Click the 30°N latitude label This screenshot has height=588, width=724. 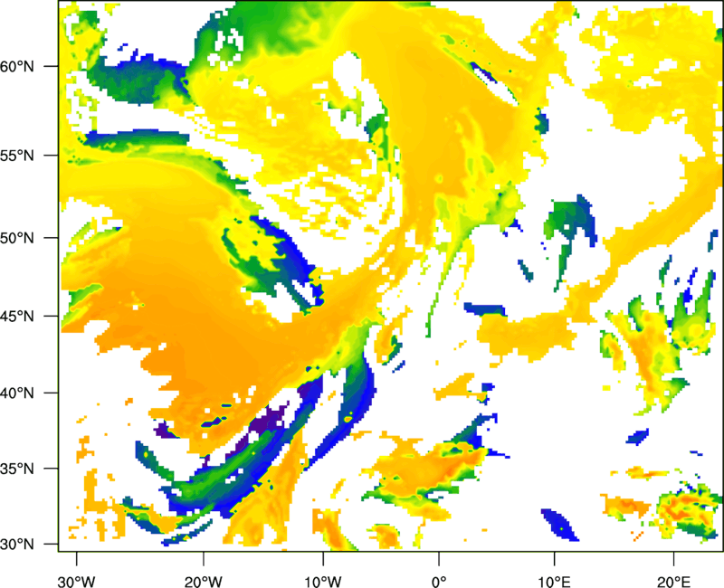click(x=17, y=545)
